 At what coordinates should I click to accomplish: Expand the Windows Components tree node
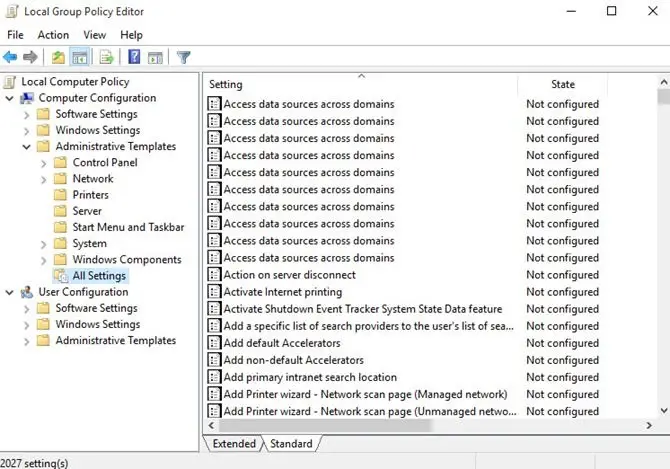[44, 261]
